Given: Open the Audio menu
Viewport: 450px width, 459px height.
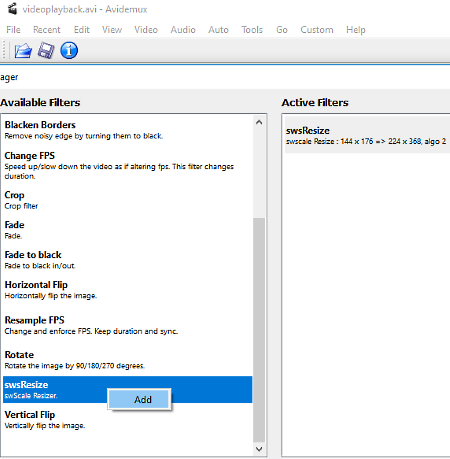Looking at the screenshot, I should pos(183,30).
